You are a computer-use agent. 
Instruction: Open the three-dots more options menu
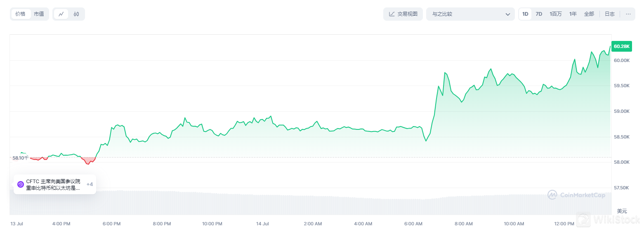coord(628,14)
